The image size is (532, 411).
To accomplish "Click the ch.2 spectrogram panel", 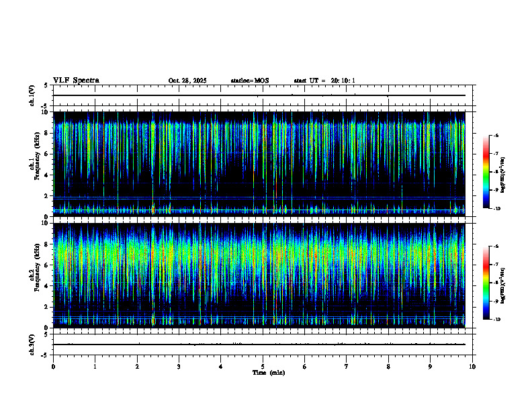I will (x=259, y=275).
